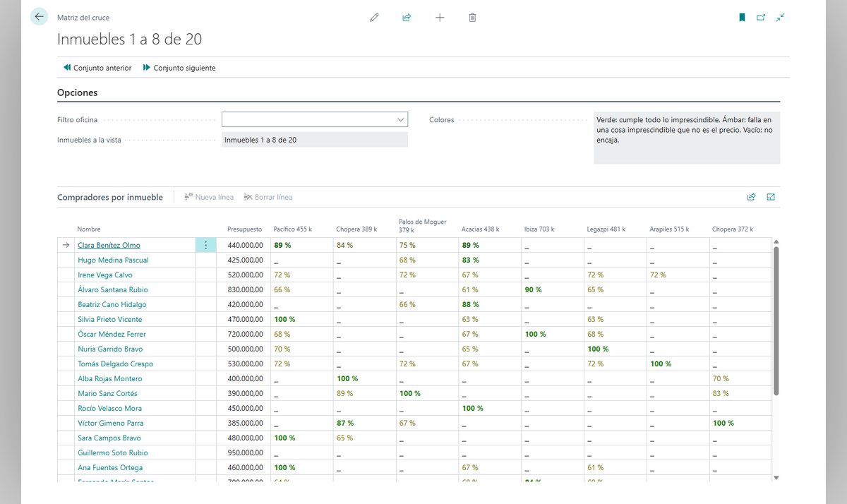Screen dimensions: 847x504
Task: Open page in new window icon
Action: [x=761, y=18]
